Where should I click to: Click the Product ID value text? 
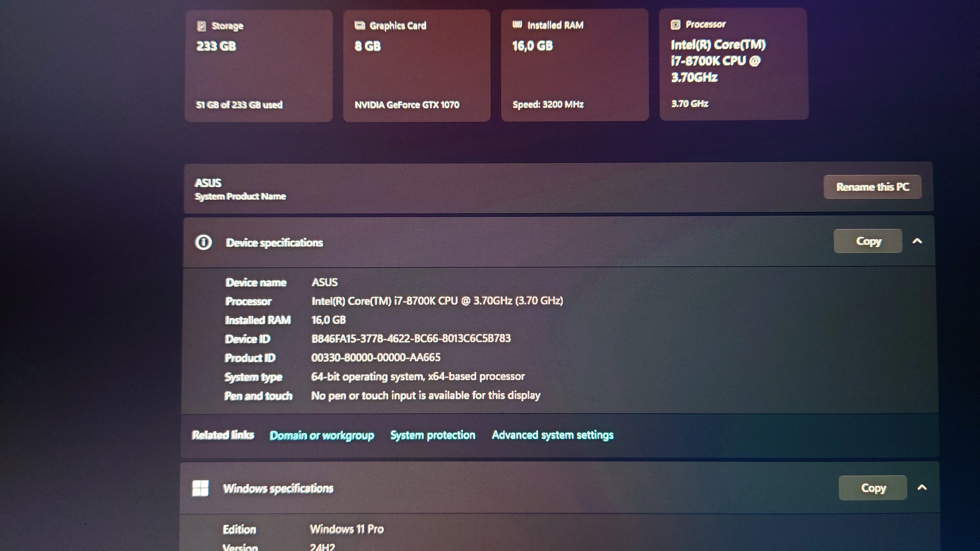(x=376, y=358)
